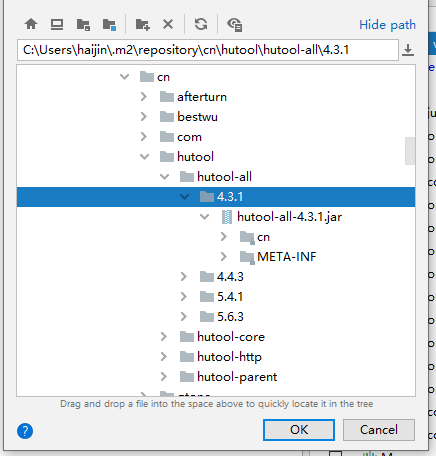Image resolution: width=436 pixels, height=456 pixels.
Task: Expand the hutool-core folder
Action: (164, 337)
